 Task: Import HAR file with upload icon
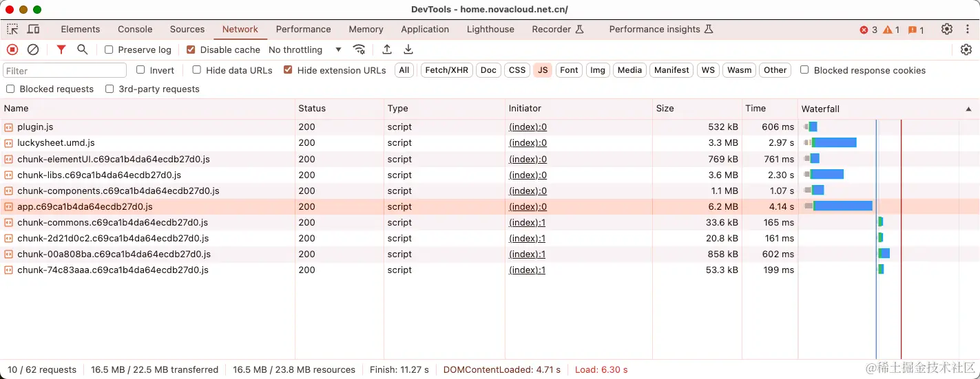[x=387, y=50]
